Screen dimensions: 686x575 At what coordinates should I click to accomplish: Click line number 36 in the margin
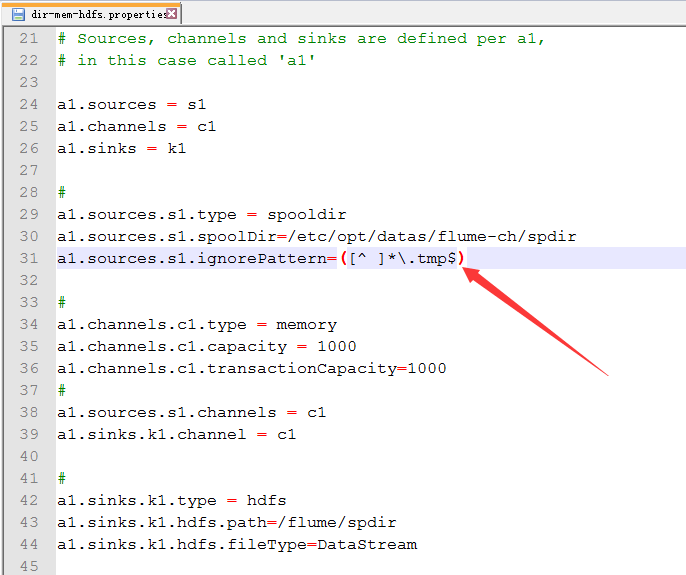click(29, 368)
